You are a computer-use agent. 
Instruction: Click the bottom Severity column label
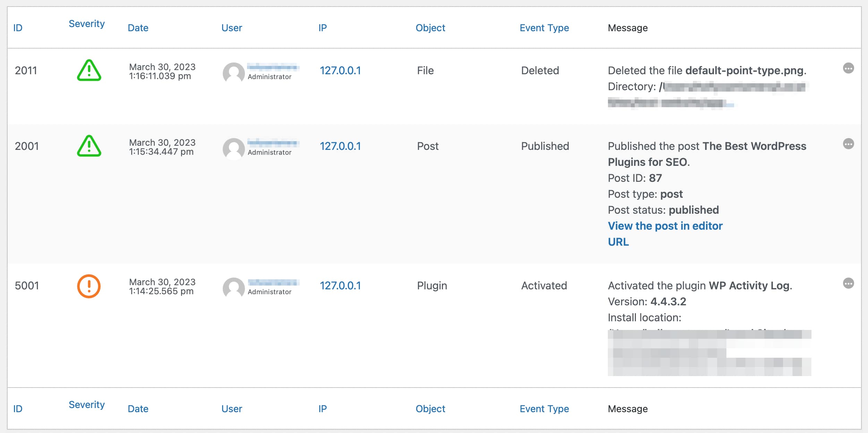[x=86, y=405]
